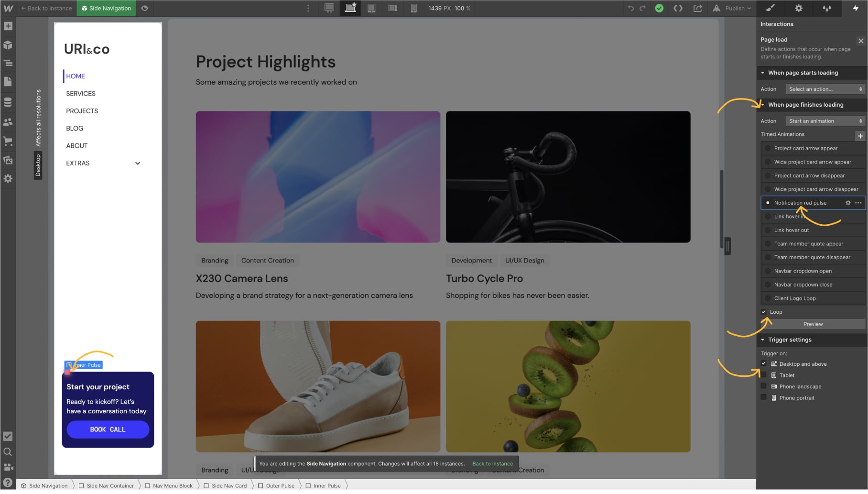This screenshot has height=494, width=868.
Task: Select Outer Pulse in breadcrumb
Action: tap(276, 486)
